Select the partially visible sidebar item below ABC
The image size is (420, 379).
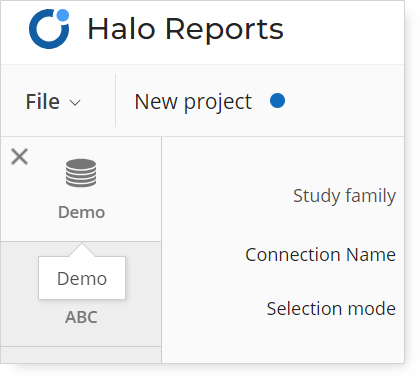[x=81, y=355]
